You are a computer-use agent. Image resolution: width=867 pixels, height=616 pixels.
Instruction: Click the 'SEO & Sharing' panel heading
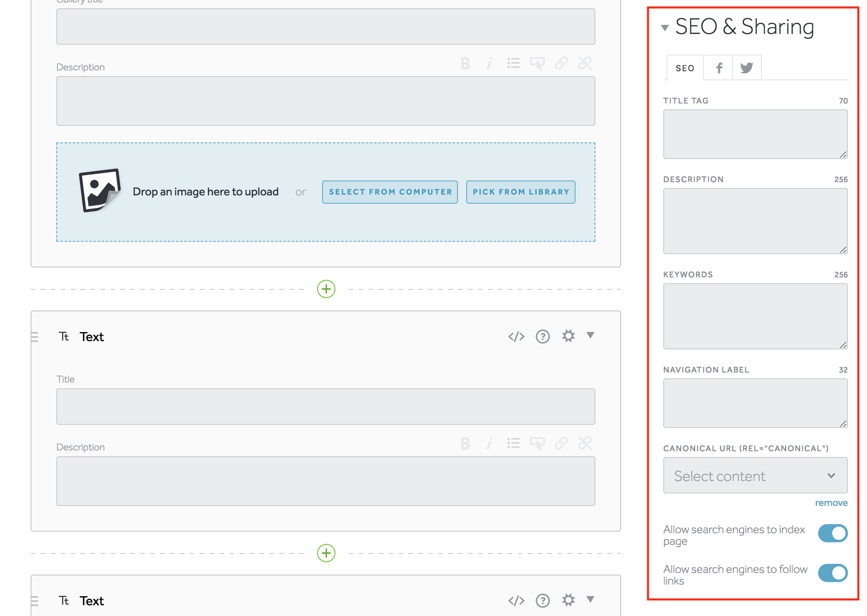click(x=744, y=26)
